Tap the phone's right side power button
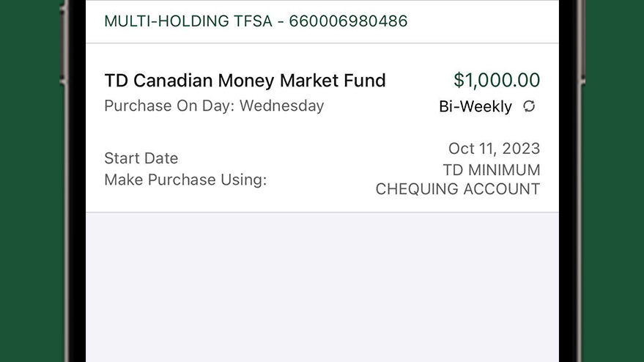 pos(582,41)
